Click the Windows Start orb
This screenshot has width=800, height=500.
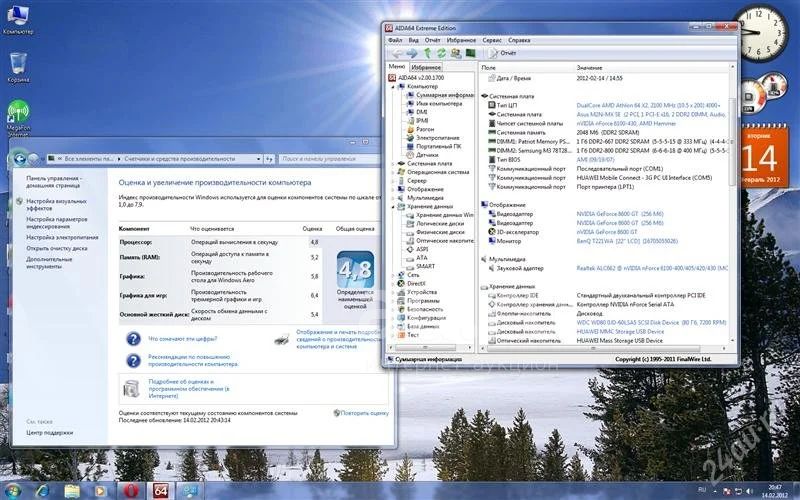(x=12, y=491)
